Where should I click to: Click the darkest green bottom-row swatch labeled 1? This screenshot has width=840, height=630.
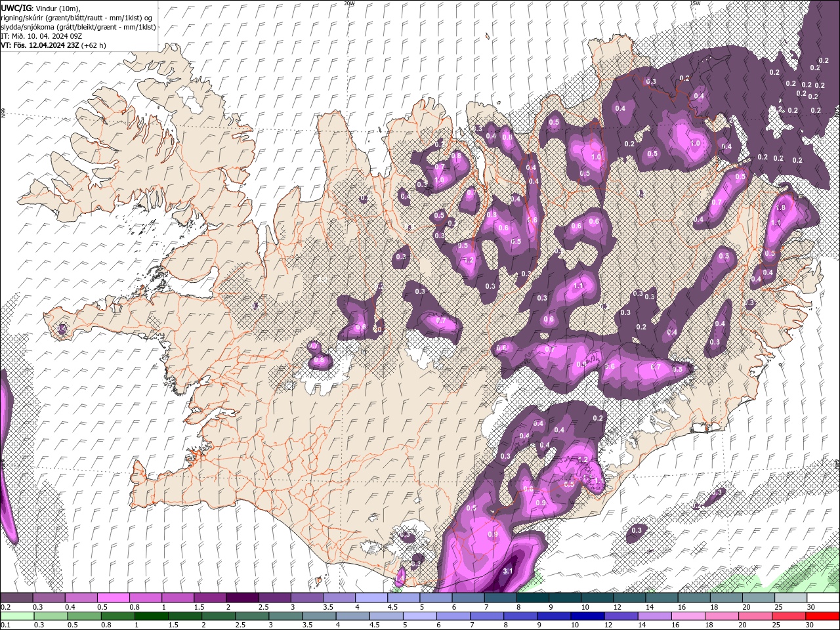[151, 616]
